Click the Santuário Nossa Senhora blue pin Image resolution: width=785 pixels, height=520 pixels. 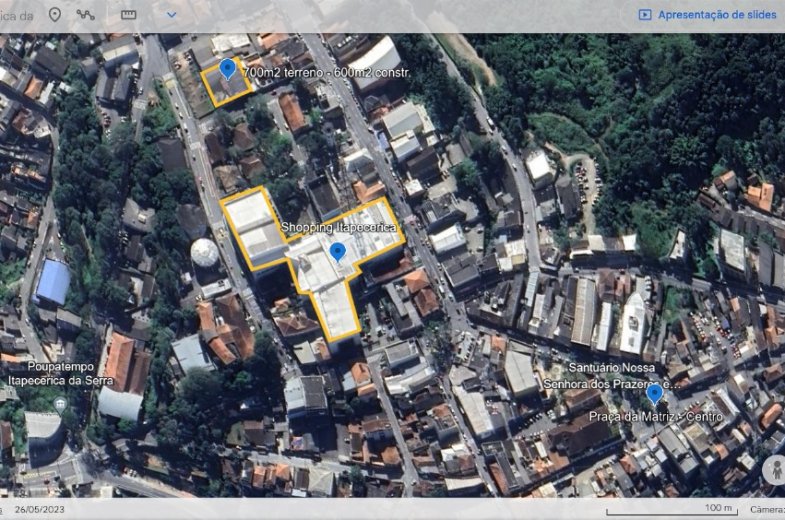[654, 391]
